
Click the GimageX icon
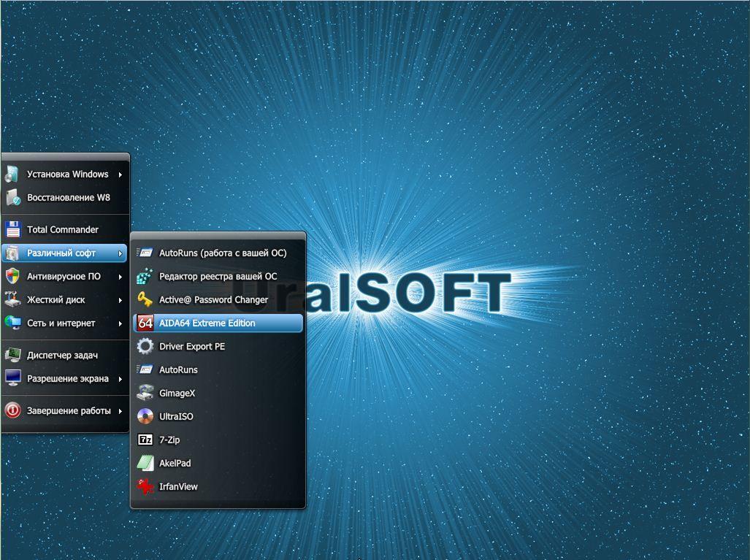(145, 393)
